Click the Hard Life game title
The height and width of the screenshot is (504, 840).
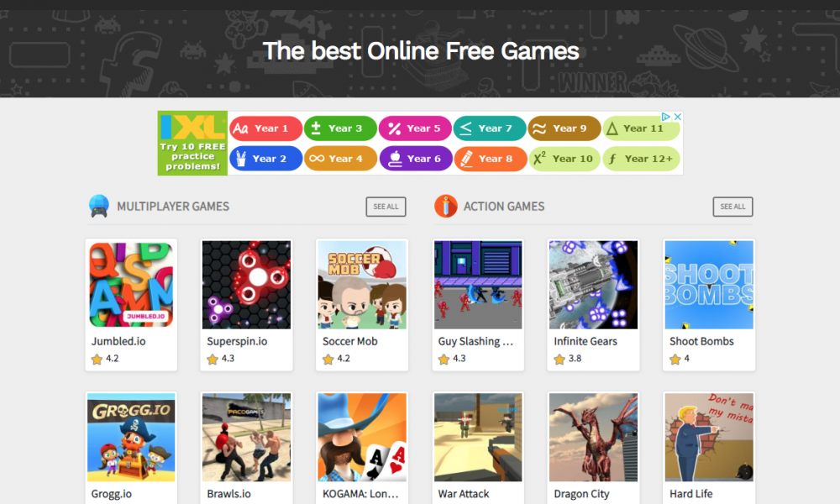(x=691, y=494)
